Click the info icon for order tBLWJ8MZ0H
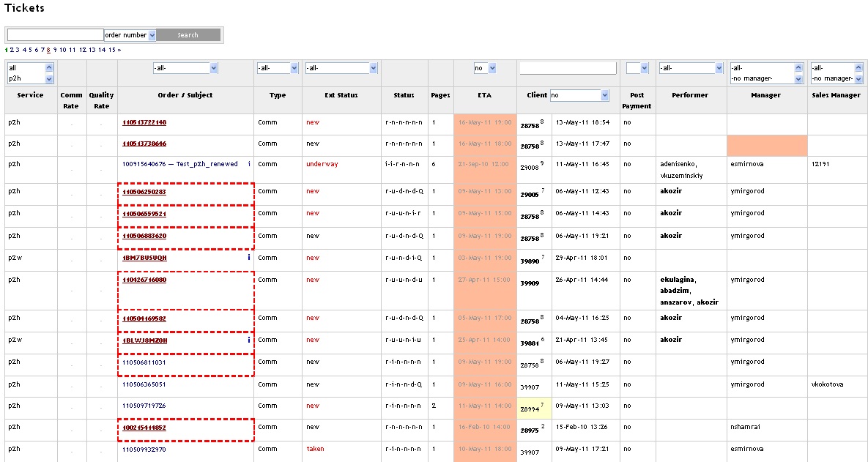Viewport: 868px width, 462px height. 248,339
